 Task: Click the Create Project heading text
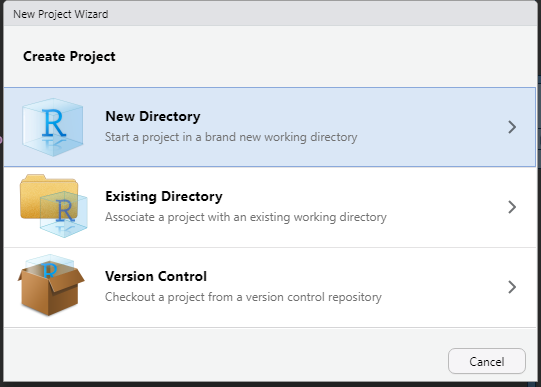click(x=69, y=57)
